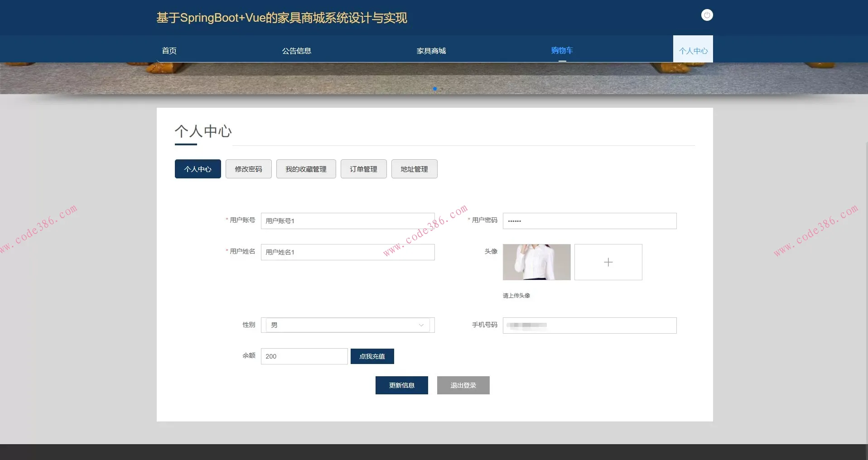The height and width of the screenshot is (460, 868).
Task: Go to 家具商城 in the menu
Action: point(431,50)
